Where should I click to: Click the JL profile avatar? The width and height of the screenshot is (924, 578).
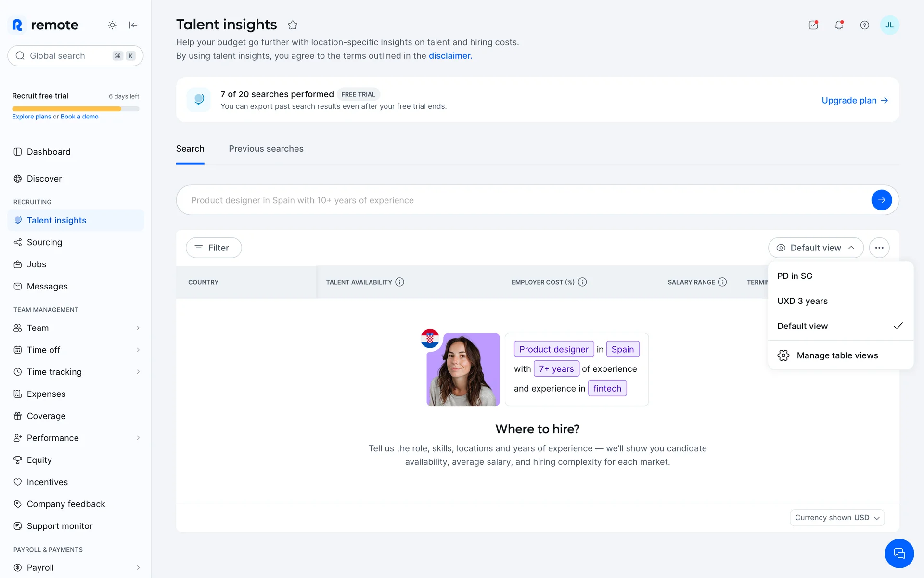point(889,25)
